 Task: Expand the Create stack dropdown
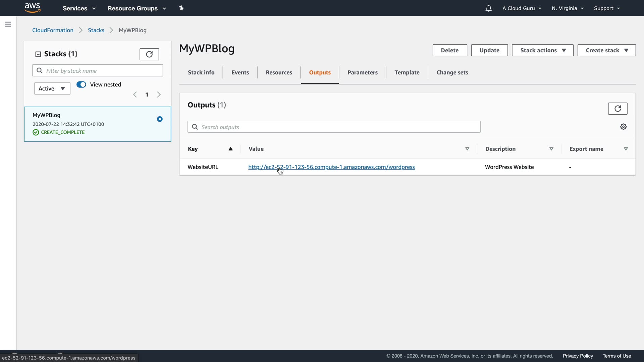pos(606,50)
